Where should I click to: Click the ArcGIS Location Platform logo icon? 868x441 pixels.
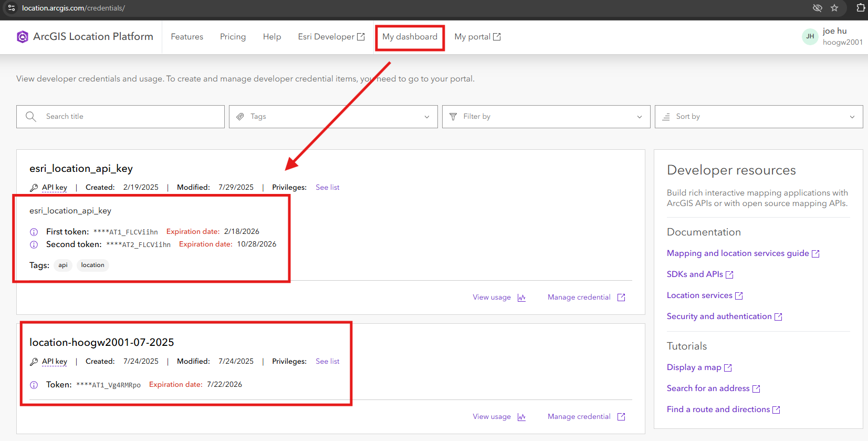point(22,36)
